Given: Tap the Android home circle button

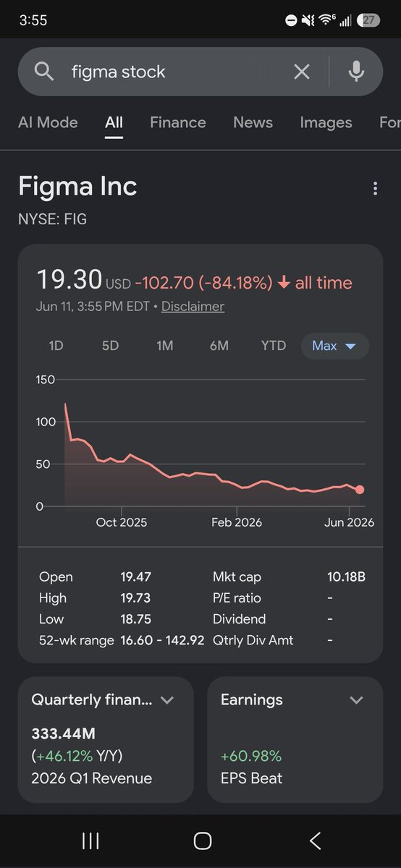Looking at the screenshot, I should click(x=203, y=841).
